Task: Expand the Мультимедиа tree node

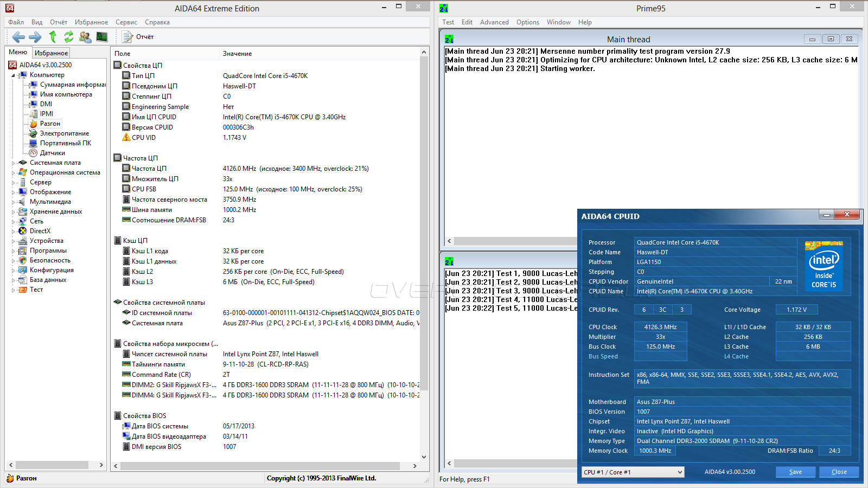Action: [13, 202]
